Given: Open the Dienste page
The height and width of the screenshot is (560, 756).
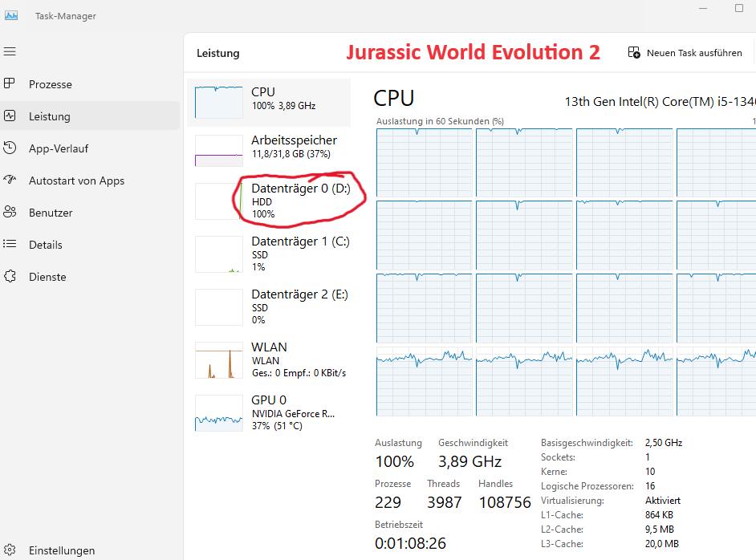Looking at the screenshot, I should (90, 277).
